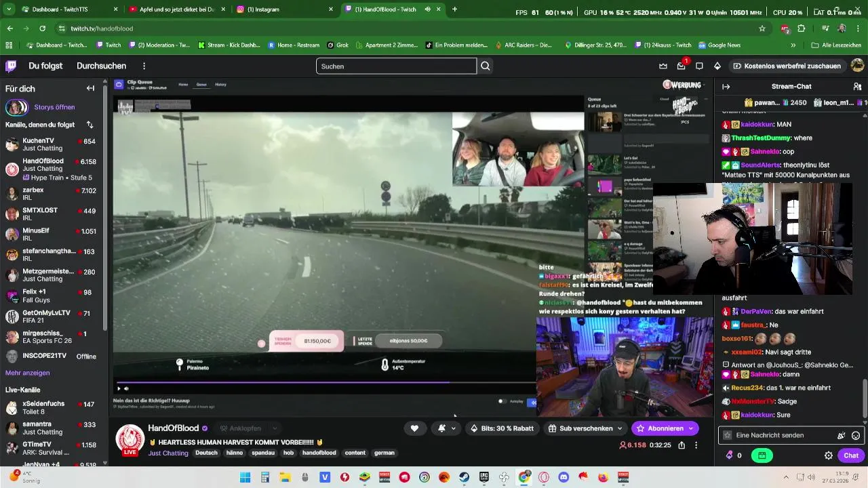The height and width of the screenshot is (488, 868).
Task: Open cheer Bits icon in chat input
Action: pos(842,435)
